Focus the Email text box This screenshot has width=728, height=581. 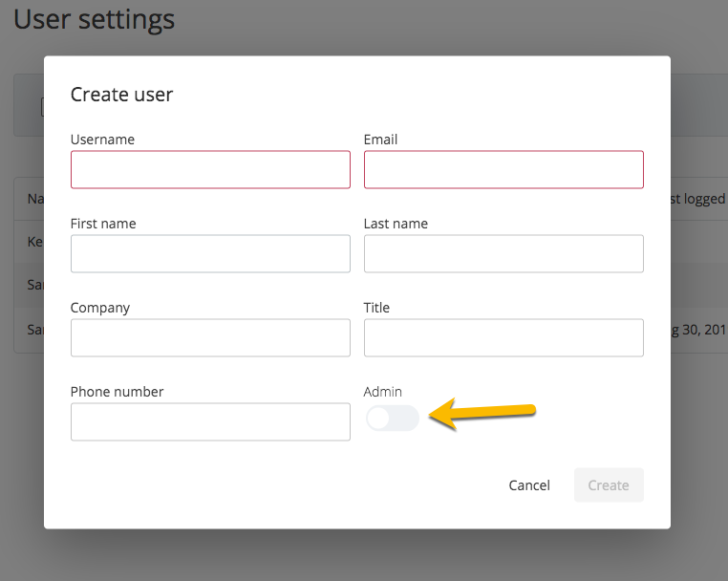point(503,169)
